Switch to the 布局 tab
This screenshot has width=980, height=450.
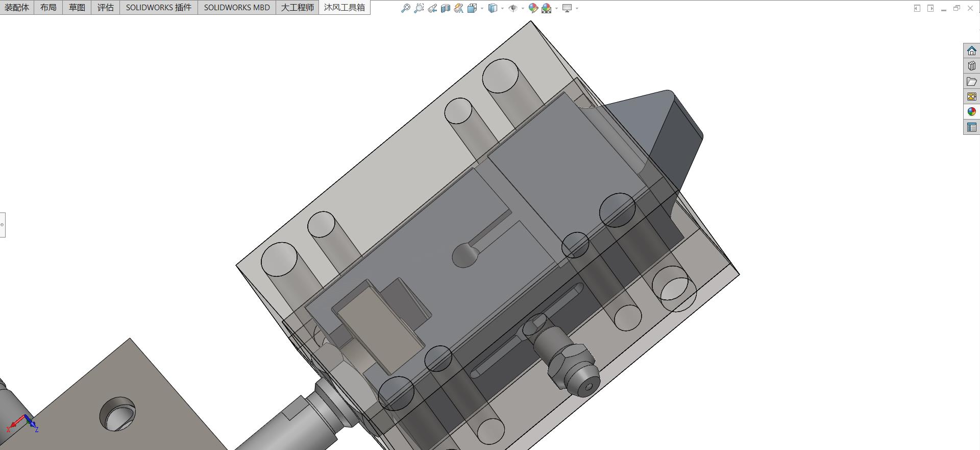48,7
